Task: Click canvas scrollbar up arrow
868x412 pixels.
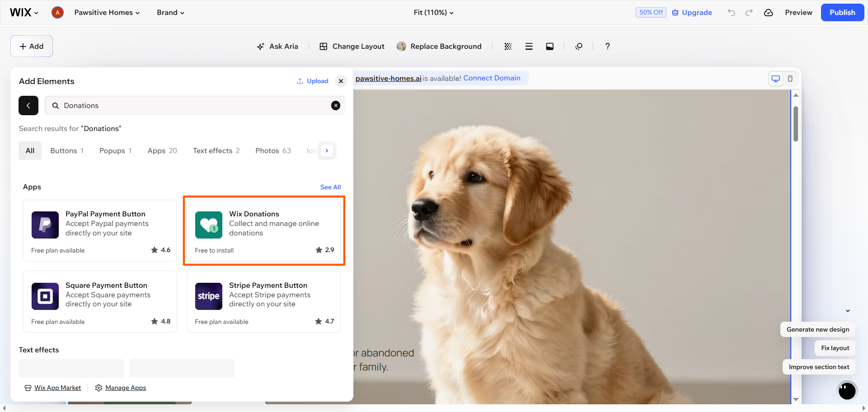Action: point(796,95)
